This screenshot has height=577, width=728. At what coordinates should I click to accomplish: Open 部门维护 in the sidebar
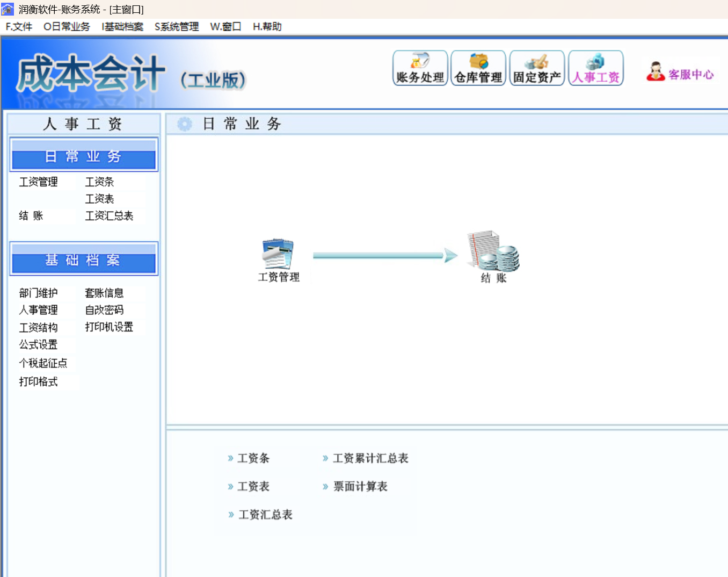(38, 293)
